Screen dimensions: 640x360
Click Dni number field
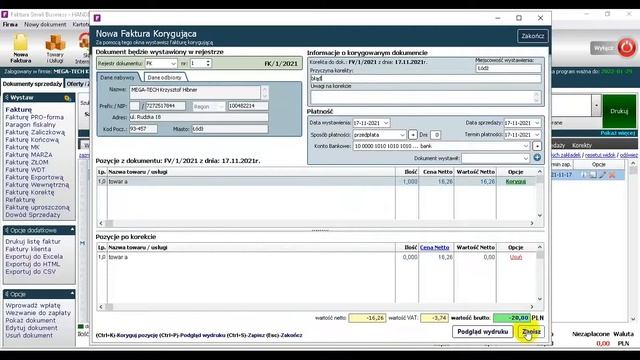tap(436, 135)
